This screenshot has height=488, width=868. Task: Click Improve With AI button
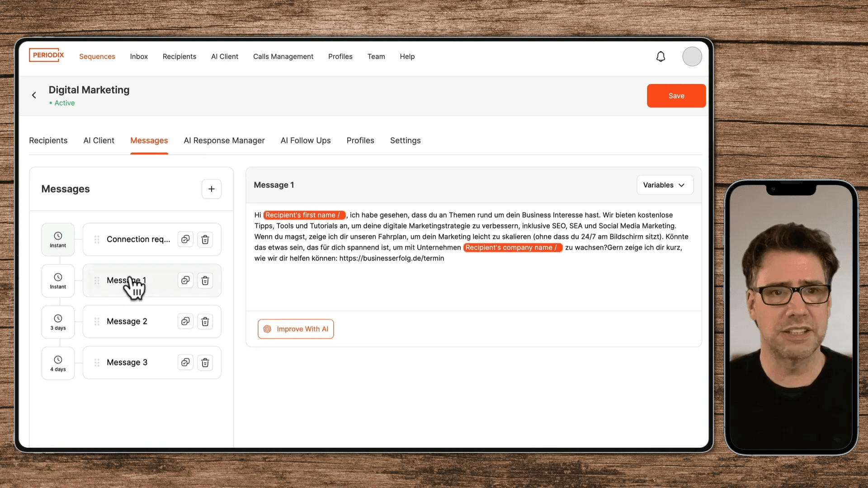pyautogui.click(x=296, y=329)
